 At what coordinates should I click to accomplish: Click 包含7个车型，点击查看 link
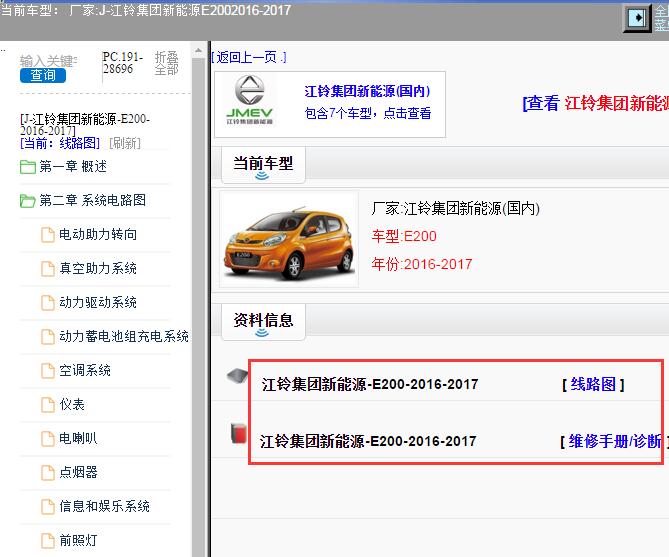coord(368,113)
